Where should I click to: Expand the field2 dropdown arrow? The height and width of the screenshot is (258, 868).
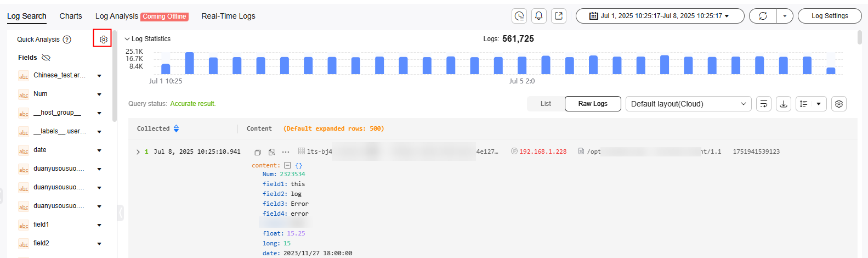(x=99, y=244)
